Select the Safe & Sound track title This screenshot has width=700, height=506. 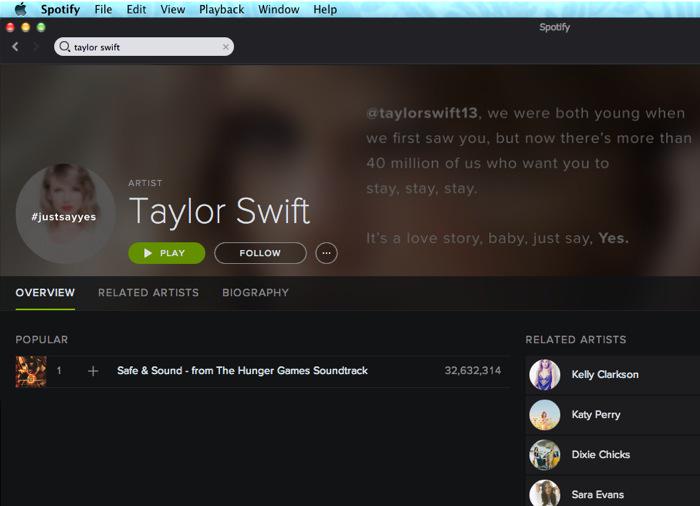pyautogui.click(x=242, y=370)
